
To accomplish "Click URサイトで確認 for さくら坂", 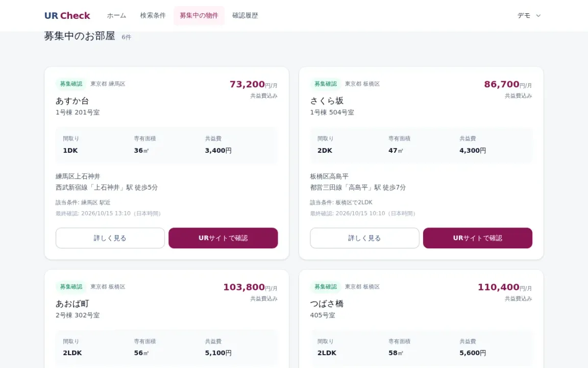I will pos(477,238).
